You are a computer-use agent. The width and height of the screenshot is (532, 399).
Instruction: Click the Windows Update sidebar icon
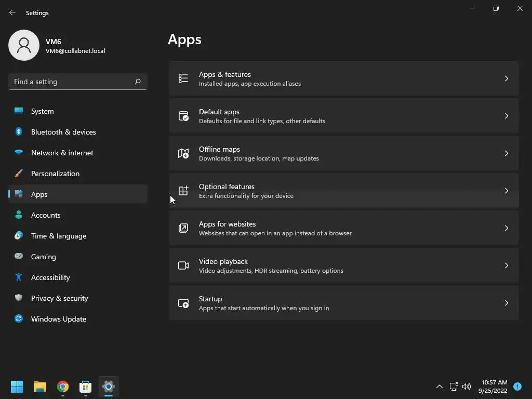[19, 319]
